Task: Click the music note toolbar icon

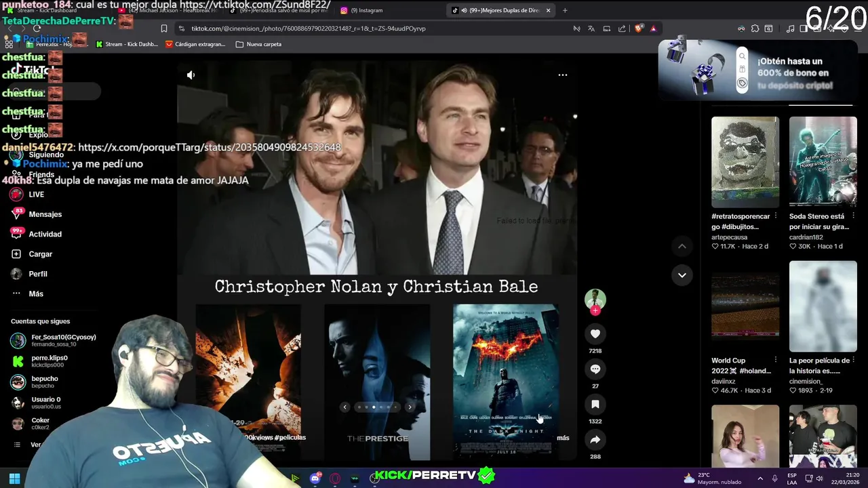Action: (790, 28)
